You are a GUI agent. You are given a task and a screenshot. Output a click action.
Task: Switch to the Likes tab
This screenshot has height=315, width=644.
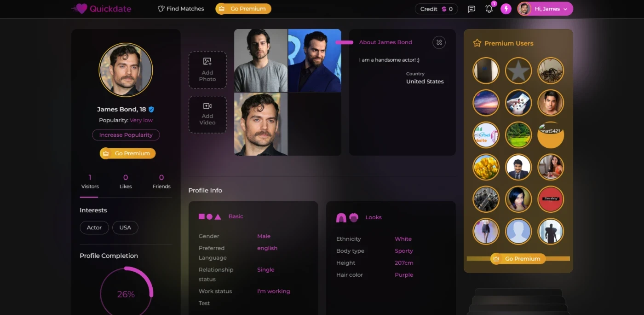coord(126,181)
